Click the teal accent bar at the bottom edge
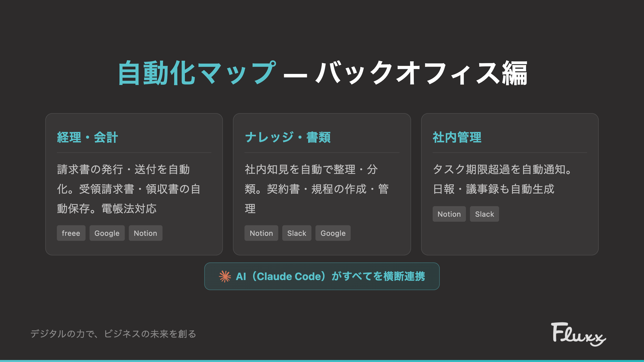The height and width of the screenshot is (362, 644). pyautogui.click(x=322, y=361)
